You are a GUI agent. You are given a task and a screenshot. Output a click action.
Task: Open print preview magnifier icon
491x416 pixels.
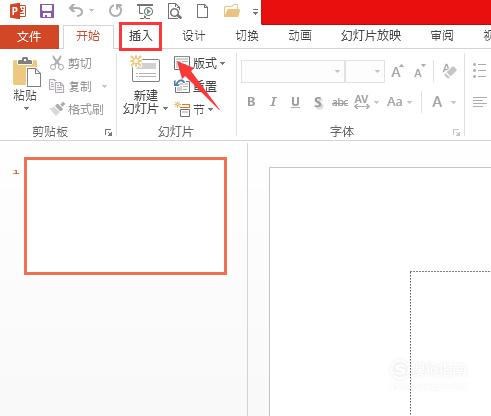[x=174, y=12]
